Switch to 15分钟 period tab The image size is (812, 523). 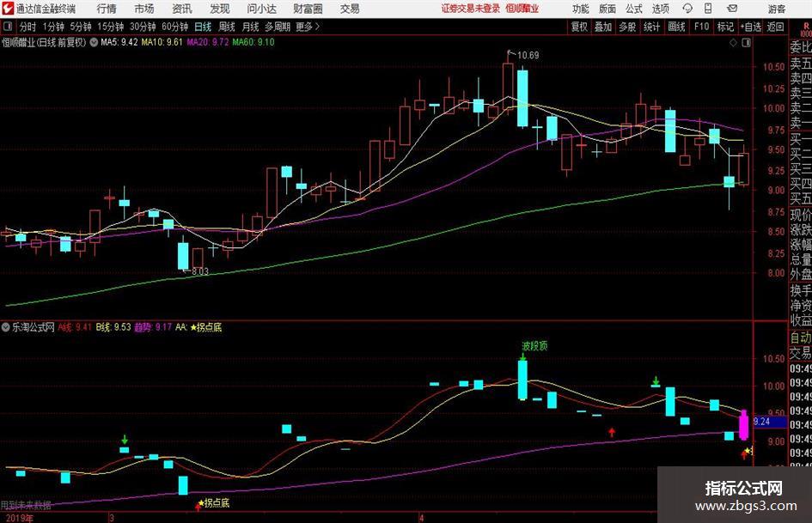[111, 27]
